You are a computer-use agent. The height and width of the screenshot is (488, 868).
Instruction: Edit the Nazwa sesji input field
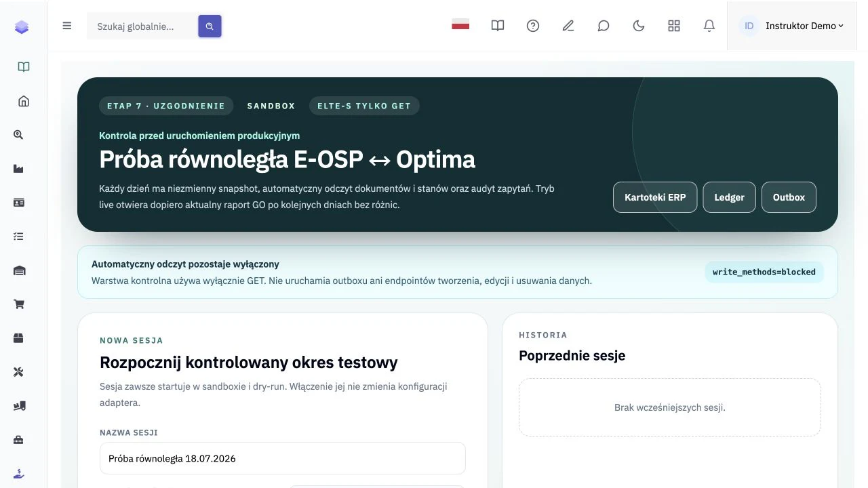[283, 458]
